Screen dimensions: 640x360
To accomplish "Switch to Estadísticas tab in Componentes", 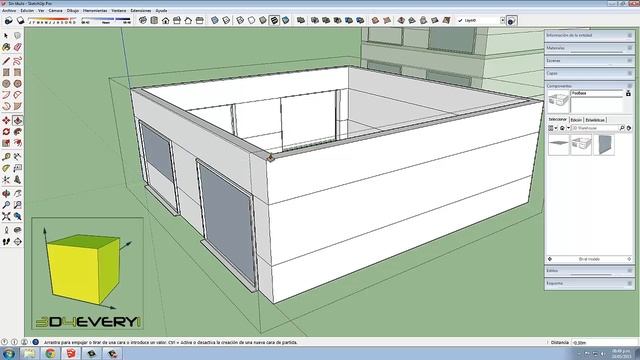I will point(595,120).
